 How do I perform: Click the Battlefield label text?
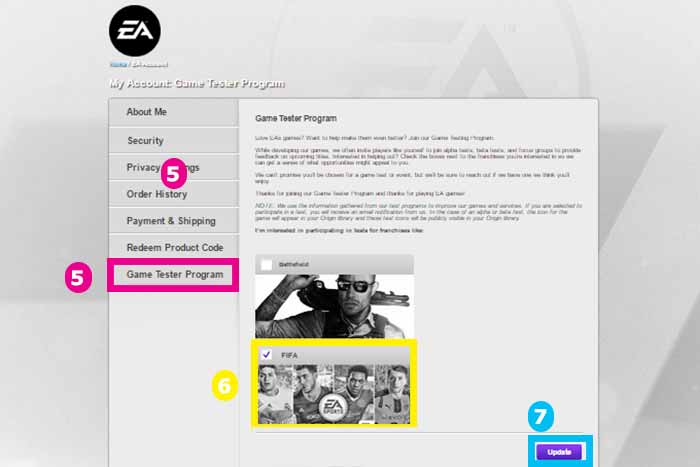point(293,264)
